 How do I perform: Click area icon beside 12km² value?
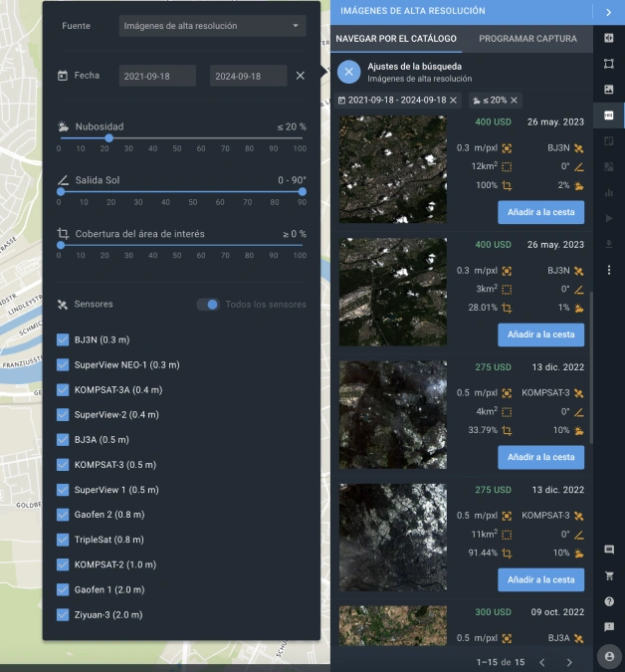click(507, 167)
